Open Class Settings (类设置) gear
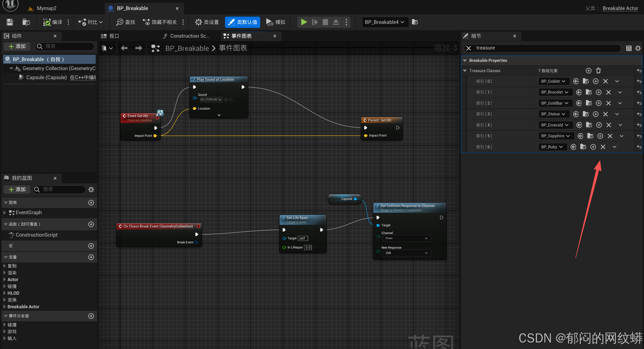The image size is (644, 349). (x=207, y=22)
